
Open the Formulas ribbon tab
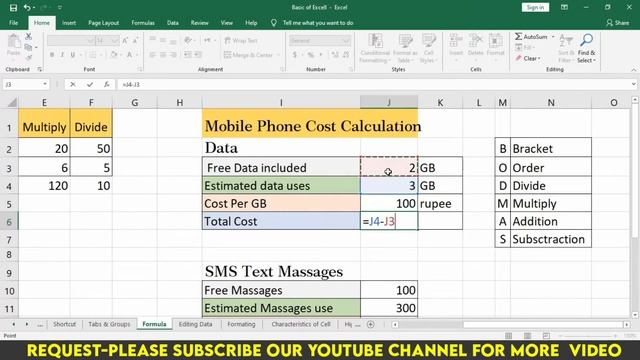point(143,23)
